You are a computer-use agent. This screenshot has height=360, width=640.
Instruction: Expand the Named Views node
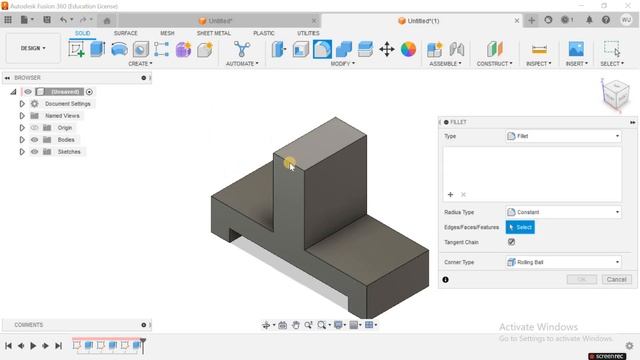(22, 116)
